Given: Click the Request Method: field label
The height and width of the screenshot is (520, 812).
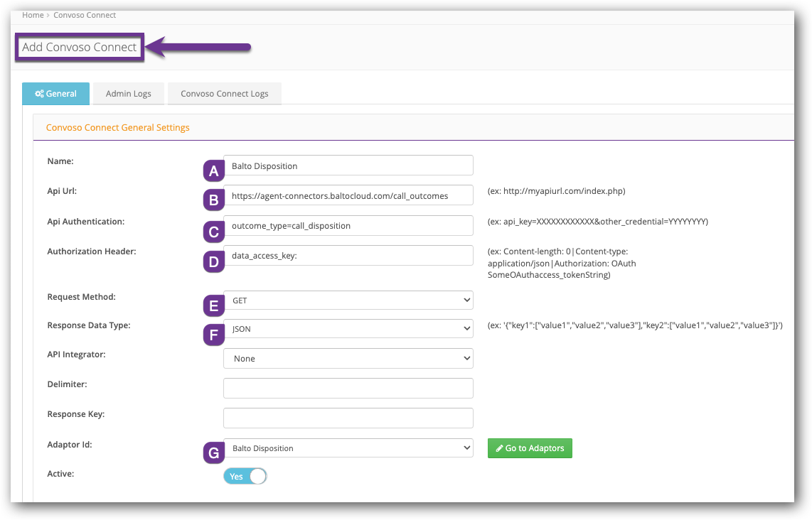Looking at the screenshot, I should 81,297.
